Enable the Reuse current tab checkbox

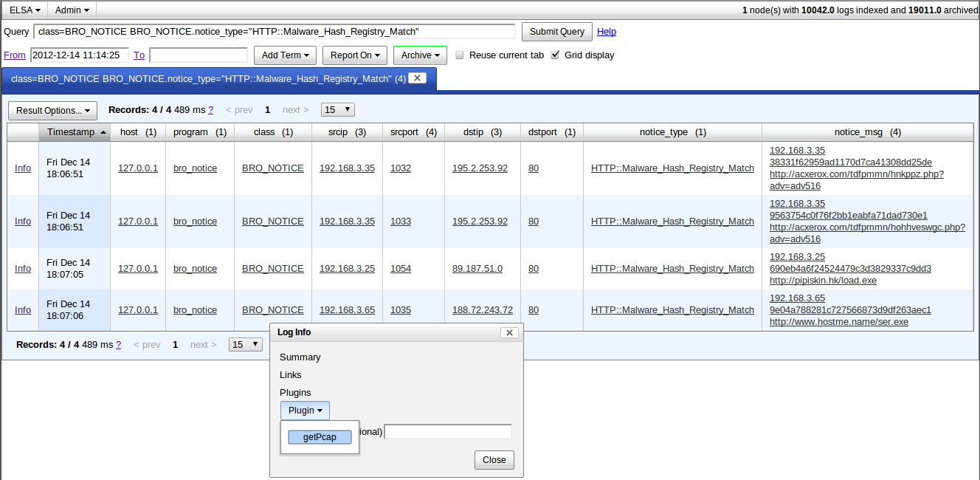click(459, 55)
